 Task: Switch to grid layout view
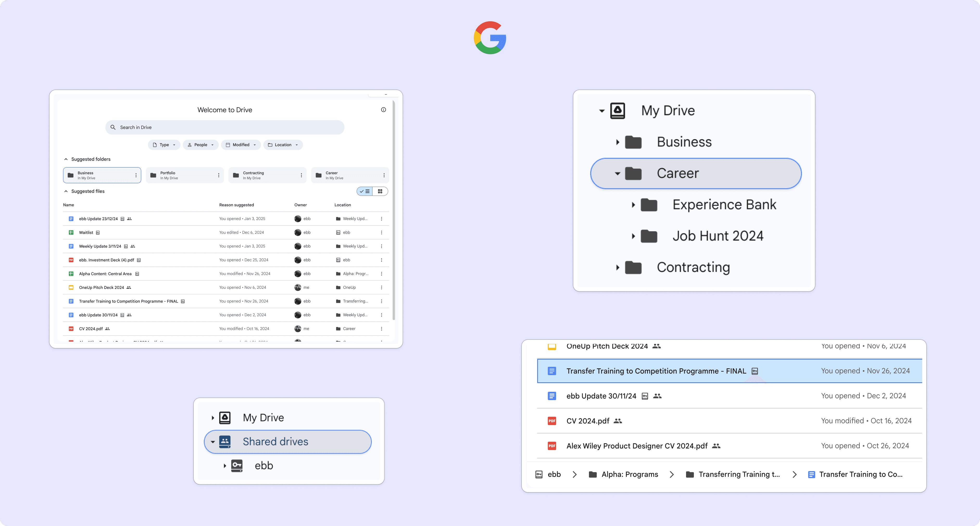[380, 191]
